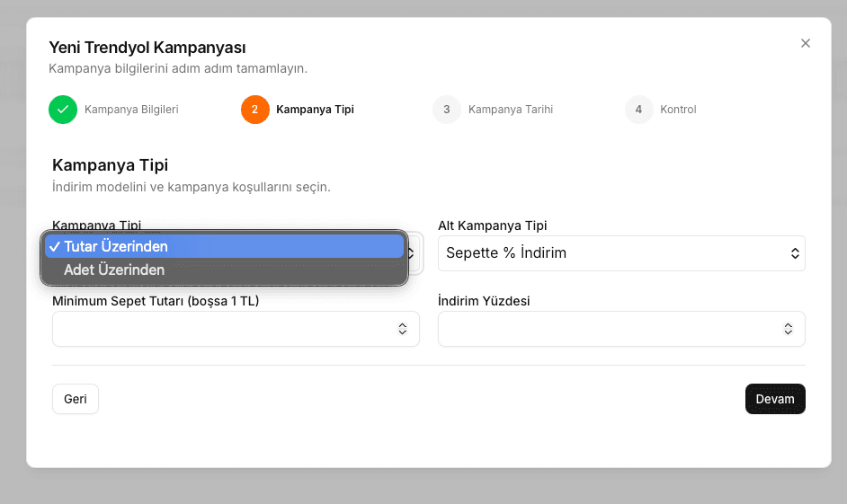
Task: Click the Kampanya Tipi section heading
Action: point(111,165)
